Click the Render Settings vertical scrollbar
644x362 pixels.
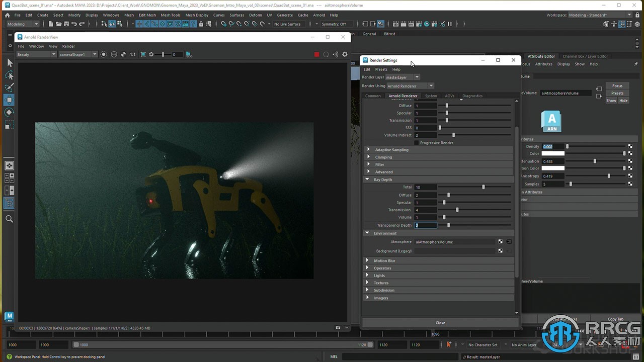coord(517,201)
